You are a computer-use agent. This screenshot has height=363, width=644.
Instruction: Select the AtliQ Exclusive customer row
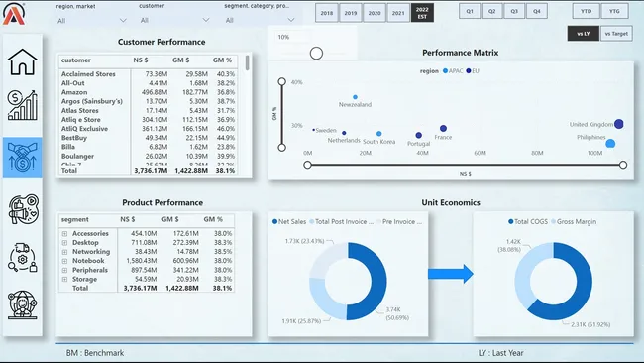pos(149,129)
